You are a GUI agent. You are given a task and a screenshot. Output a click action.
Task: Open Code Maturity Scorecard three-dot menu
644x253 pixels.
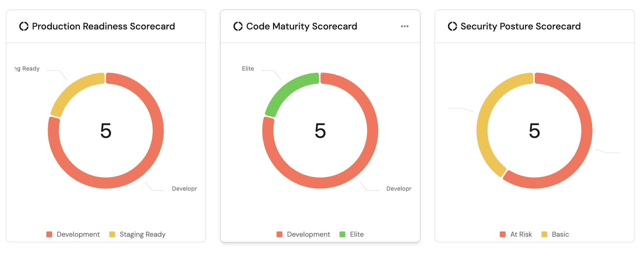click(x=404, y=26)
